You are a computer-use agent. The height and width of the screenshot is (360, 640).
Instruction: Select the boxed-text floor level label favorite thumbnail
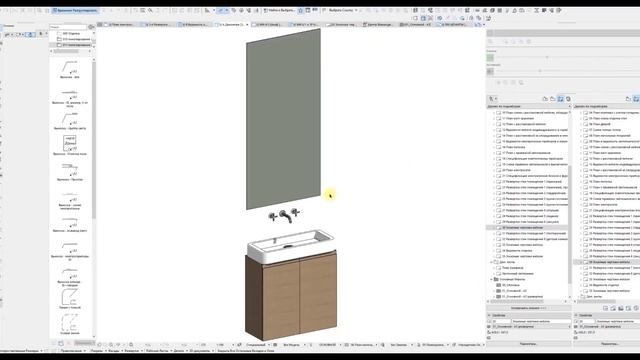(70, 145)
